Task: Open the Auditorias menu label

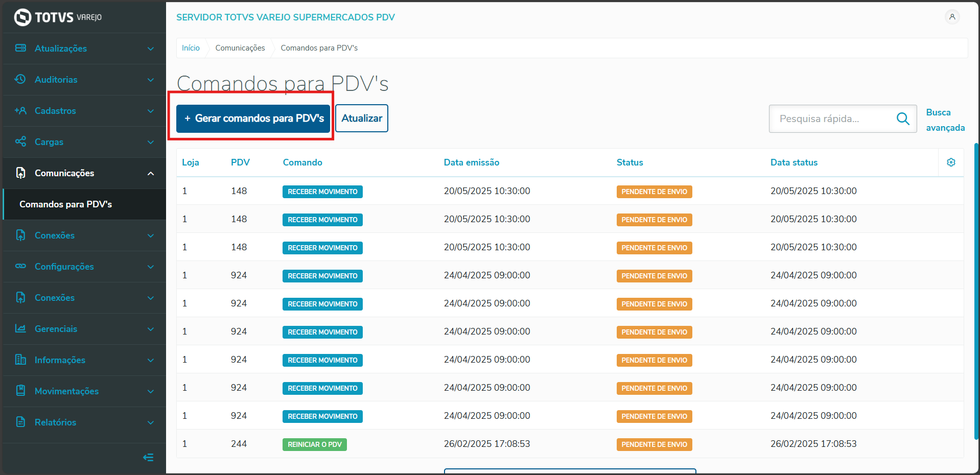Action: [56, 80]
